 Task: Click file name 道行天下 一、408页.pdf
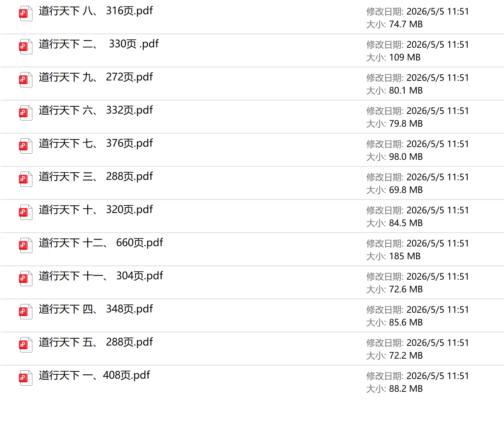tap(94, 375)
